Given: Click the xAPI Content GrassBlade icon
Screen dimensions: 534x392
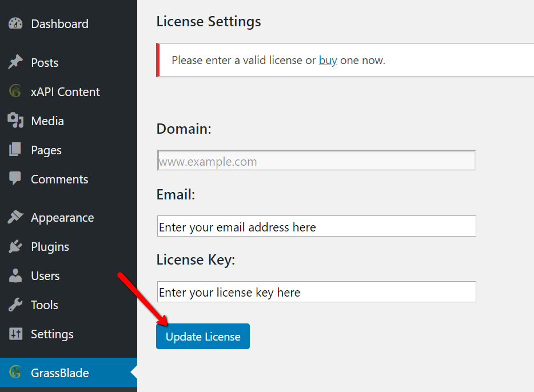Looking at the screenshot, I should pos(15,91).
